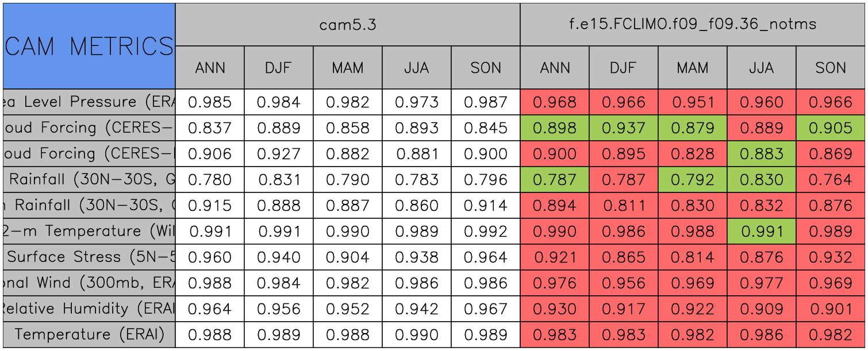This screenshot has width=868, height=351.
Task: Click the green cell showing 0.937
Action: tap(623, 128)
